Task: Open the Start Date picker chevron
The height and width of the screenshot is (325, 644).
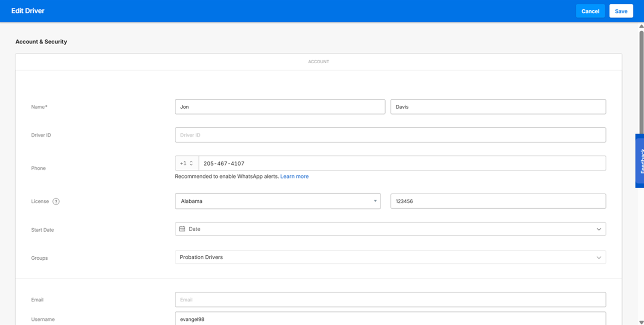Action: point(598,229)
